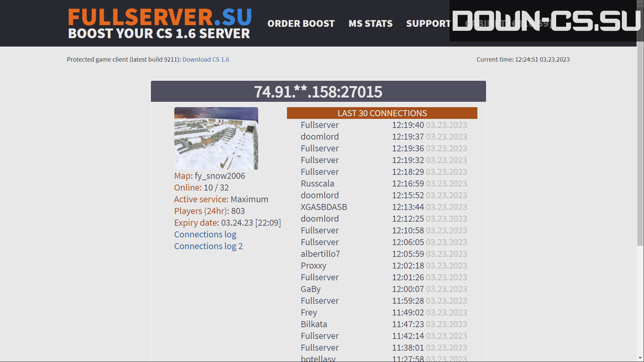Click the Fullserver entry at 12:01:26
Screen dimensions: 644x362
[319, 277]
